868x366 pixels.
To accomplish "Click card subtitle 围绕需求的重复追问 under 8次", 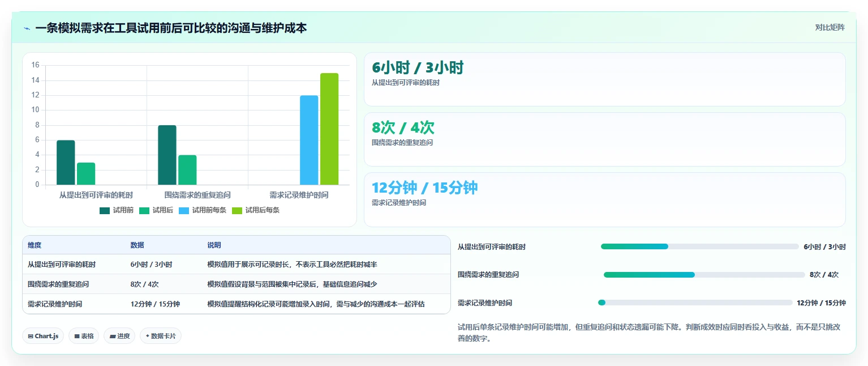I will point(402,143).
